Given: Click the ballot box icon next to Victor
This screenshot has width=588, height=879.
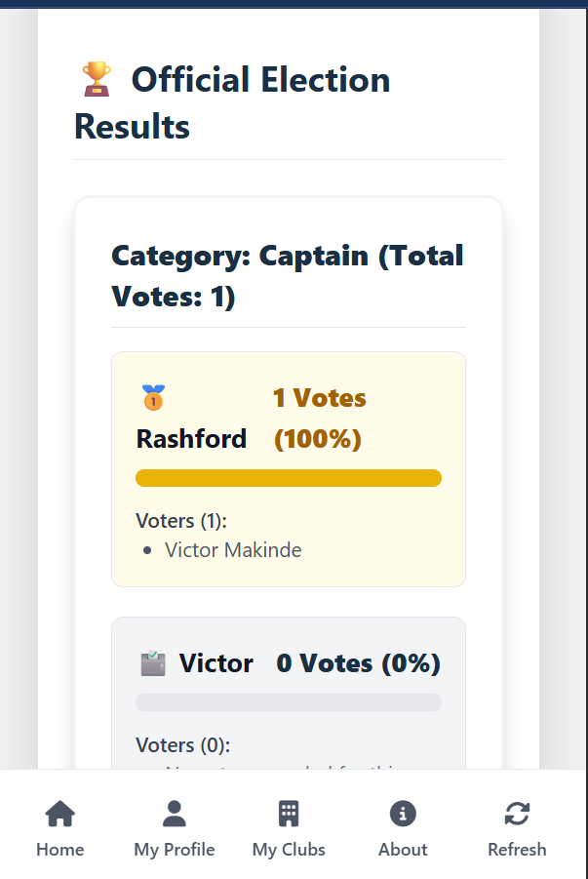Looking at the screenshot, I should pos(153,663).
